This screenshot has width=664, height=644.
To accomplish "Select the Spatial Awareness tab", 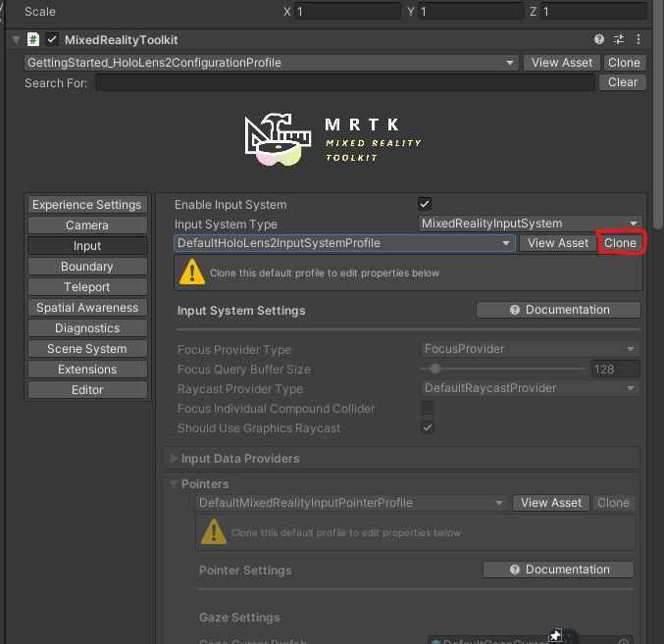I will point(87,308).
